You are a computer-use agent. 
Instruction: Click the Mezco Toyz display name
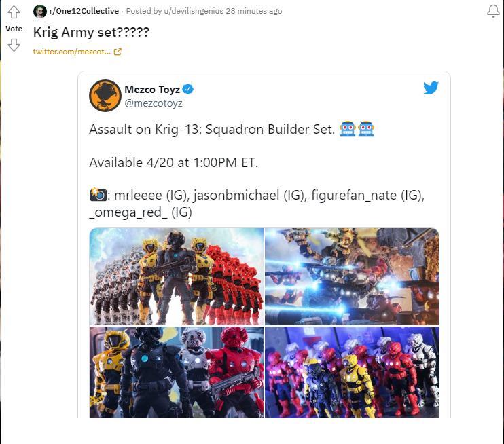click(x=152, y=90)
